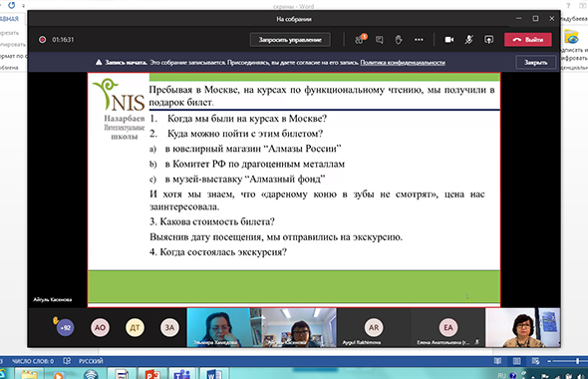
Task: Open the document app icon in taskbar
Action: 122,374
